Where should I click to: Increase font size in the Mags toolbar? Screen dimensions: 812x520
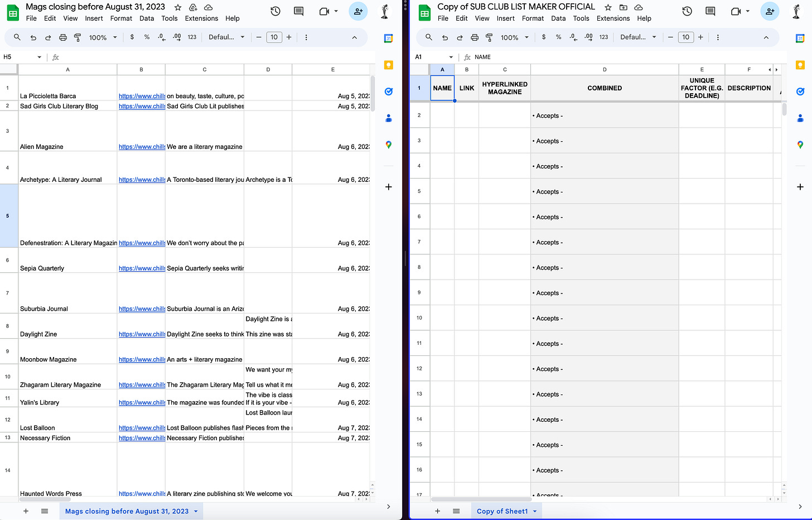[x=289, y=37]
